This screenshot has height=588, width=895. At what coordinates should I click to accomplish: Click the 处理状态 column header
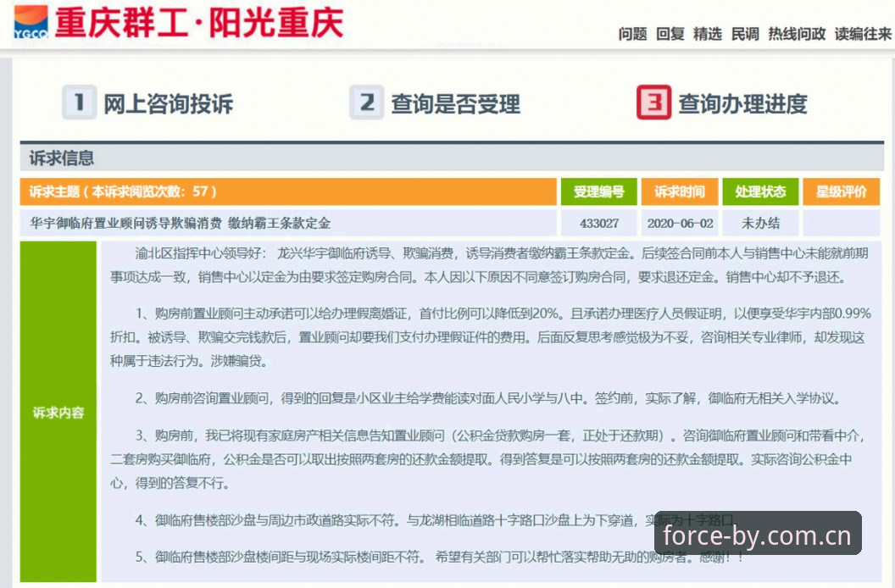pyautogui.click(x=761, y=191)
